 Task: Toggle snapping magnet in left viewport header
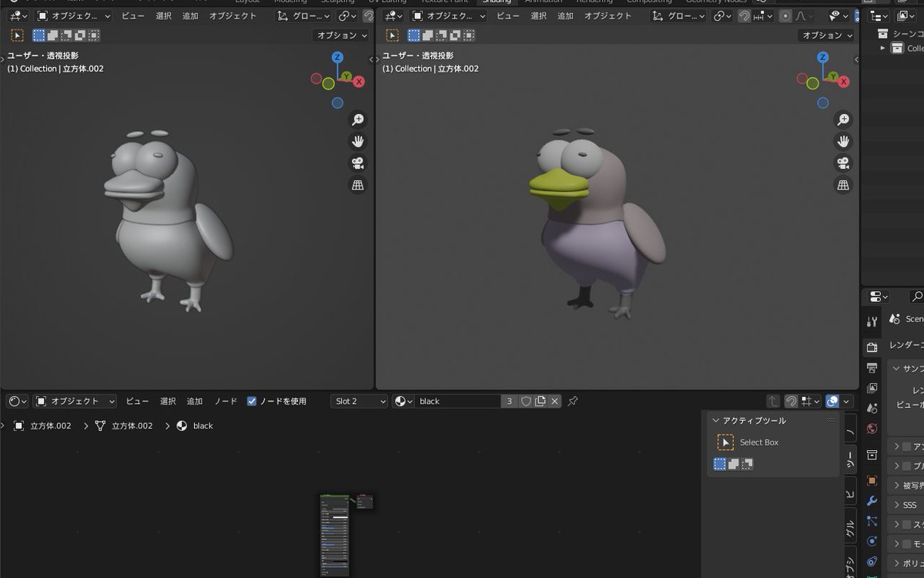[x=368, y=15]
